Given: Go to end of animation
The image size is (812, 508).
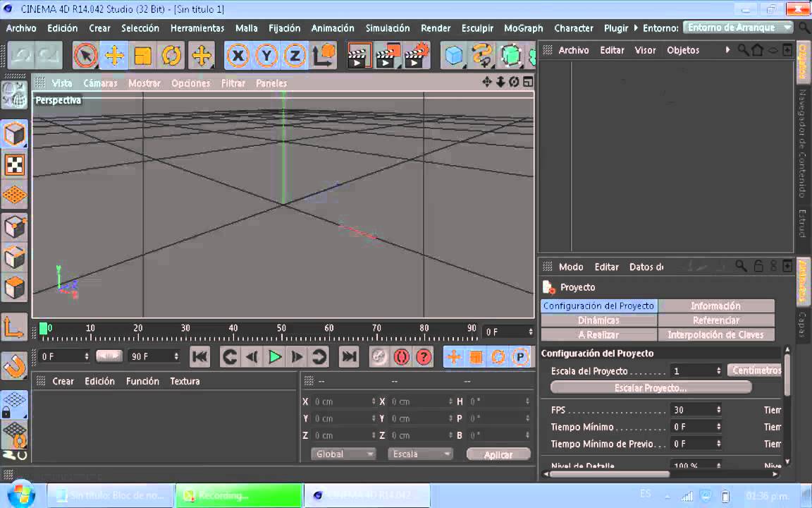Looking at the screenshot, I should pos(349,356).
